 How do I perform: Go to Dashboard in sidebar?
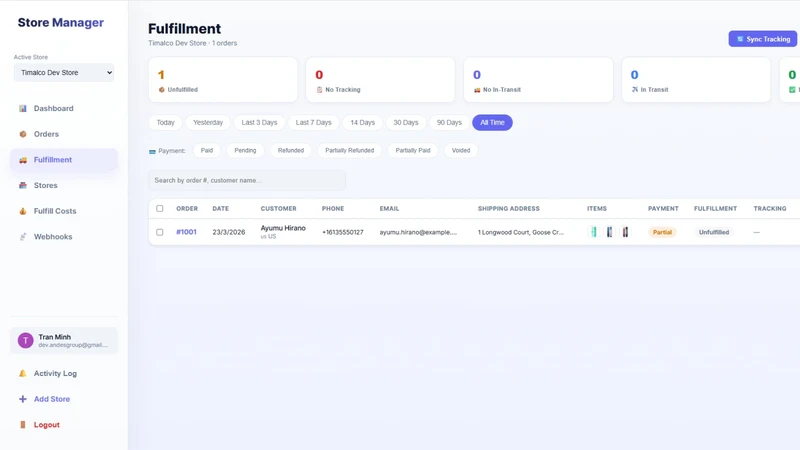[x=64, y=109]
